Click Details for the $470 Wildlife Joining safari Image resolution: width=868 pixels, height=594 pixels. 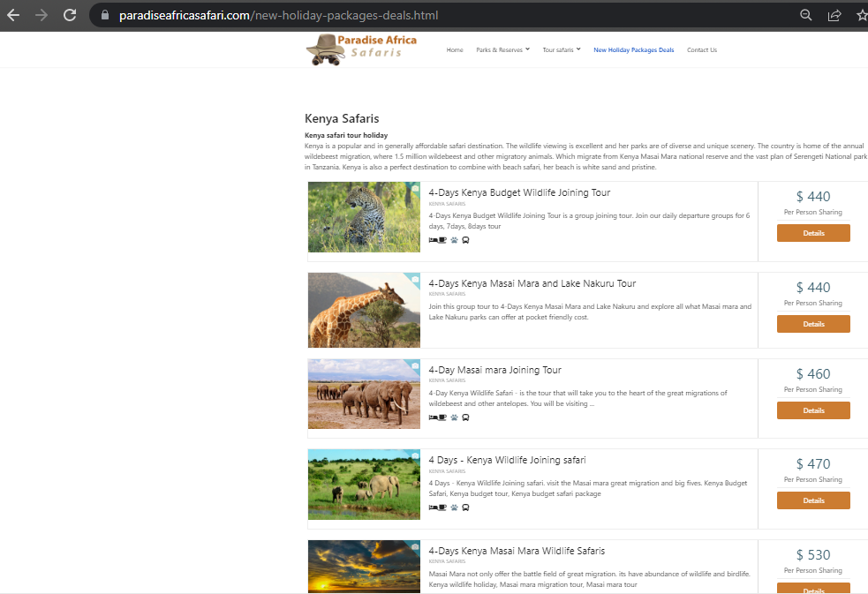(813, 500)
